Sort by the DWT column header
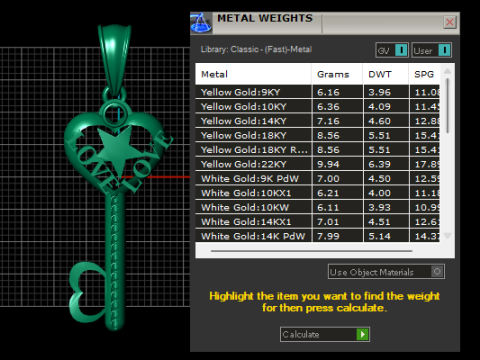480x360 pixels. click(386, 74)
